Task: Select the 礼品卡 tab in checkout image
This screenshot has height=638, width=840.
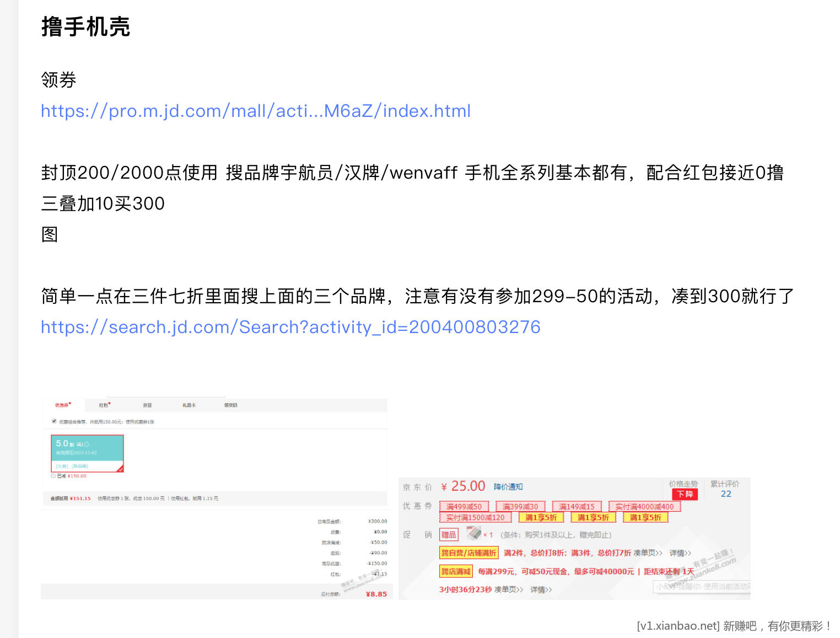Action: coord(189,405)
